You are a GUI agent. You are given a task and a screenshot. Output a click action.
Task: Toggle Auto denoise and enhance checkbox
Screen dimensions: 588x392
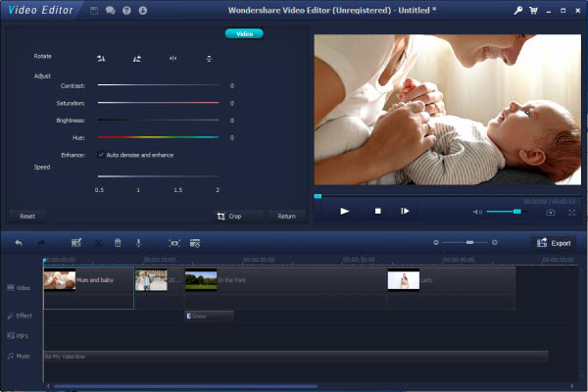[101, 155]
